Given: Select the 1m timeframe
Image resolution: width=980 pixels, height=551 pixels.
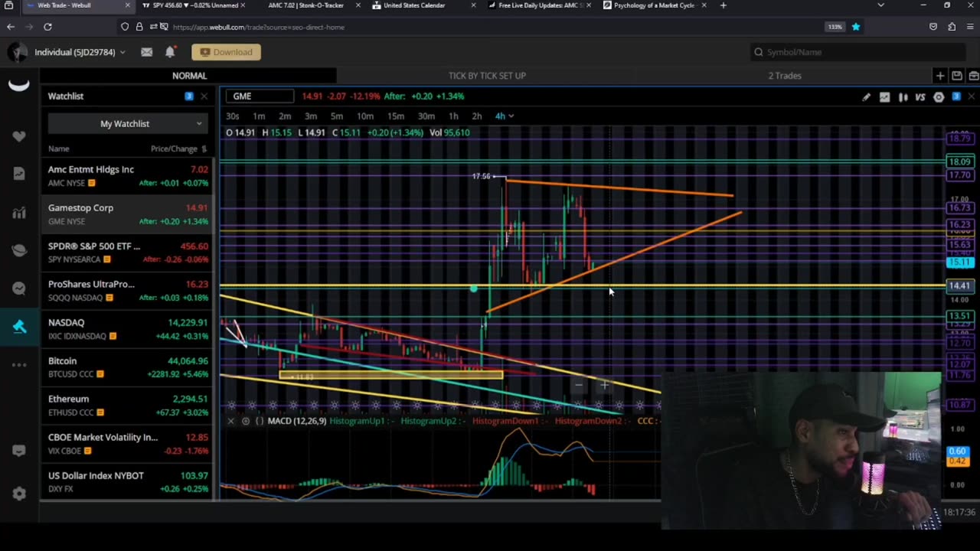Looking at the screenshot, I should [x=259, y=116].
